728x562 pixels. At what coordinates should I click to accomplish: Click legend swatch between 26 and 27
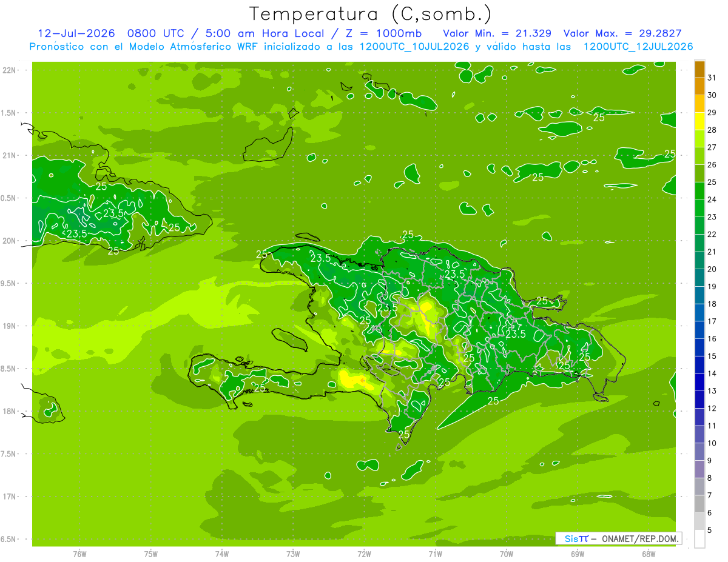[x=699, y=156]
